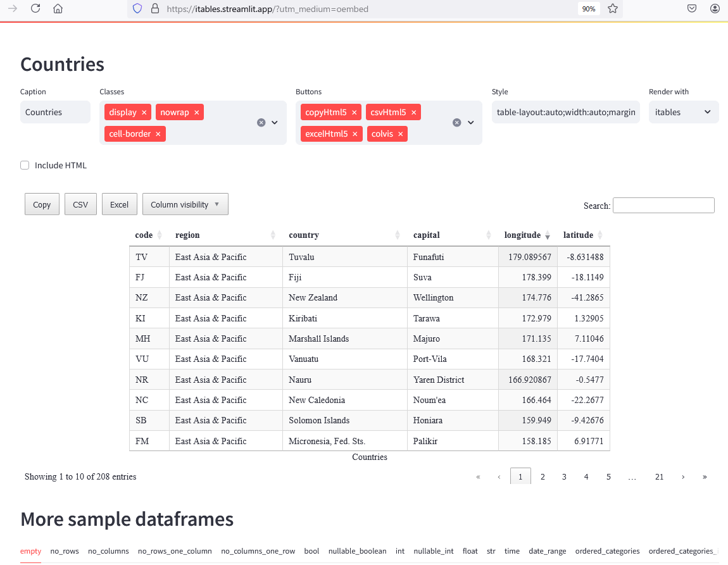Screen dimensions: 728x565
Task: Expand the Buttons multiselect dropdown
Action: [x=471, y=123]
